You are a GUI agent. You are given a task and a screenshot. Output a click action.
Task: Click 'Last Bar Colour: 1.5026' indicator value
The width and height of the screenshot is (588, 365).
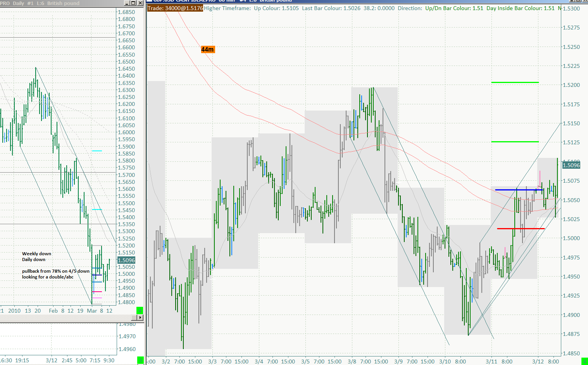pyautogui.click(x=331, y=8)
